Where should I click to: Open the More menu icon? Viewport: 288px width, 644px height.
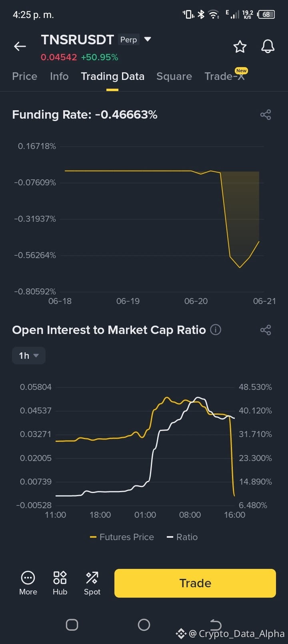(x=28, y=583)
